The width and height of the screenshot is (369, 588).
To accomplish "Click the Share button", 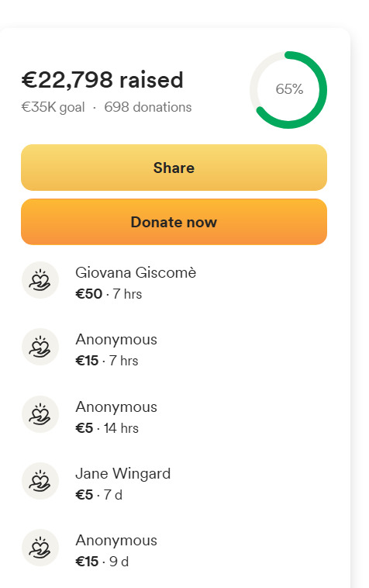I will 174,168.
